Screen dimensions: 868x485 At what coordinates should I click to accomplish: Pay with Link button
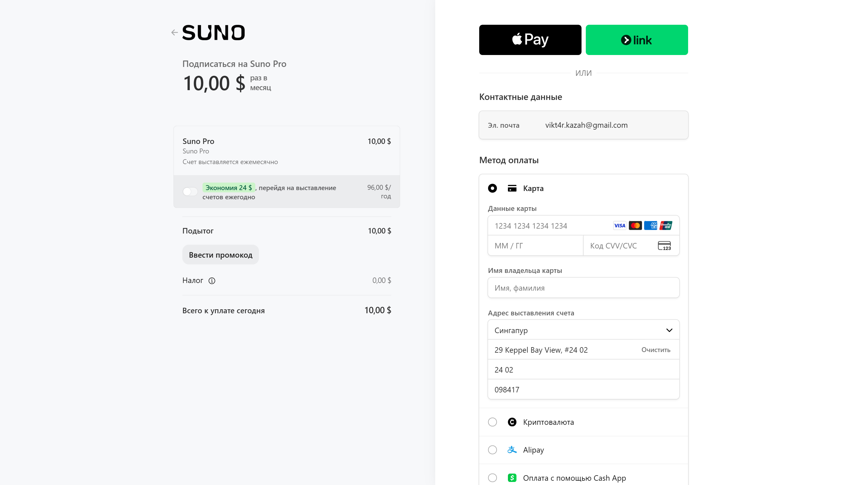pos(636,40)
